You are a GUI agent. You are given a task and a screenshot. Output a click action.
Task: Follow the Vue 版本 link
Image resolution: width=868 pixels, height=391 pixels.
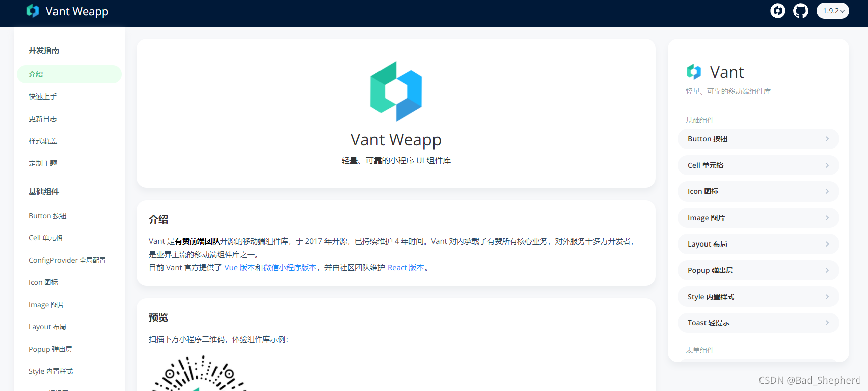coord(240,268)
